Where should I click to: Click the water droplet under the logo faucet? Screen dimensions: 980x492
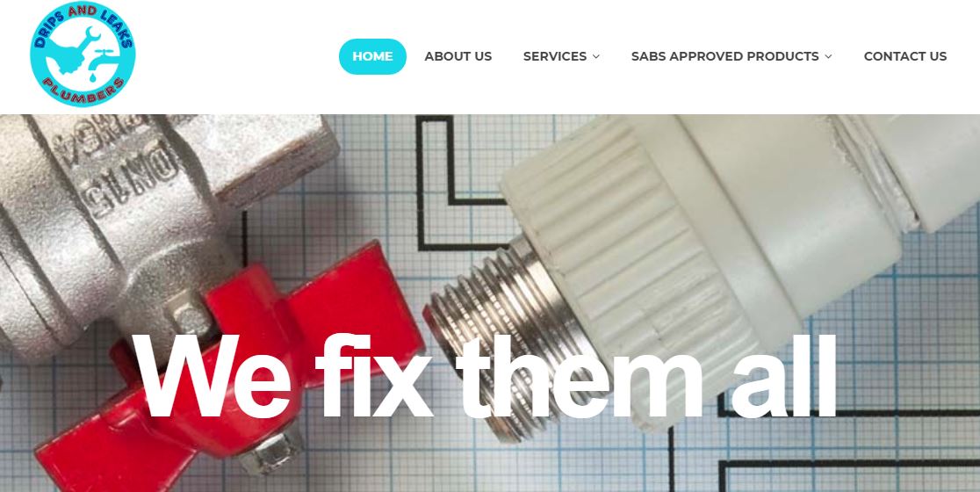[93, 76]
